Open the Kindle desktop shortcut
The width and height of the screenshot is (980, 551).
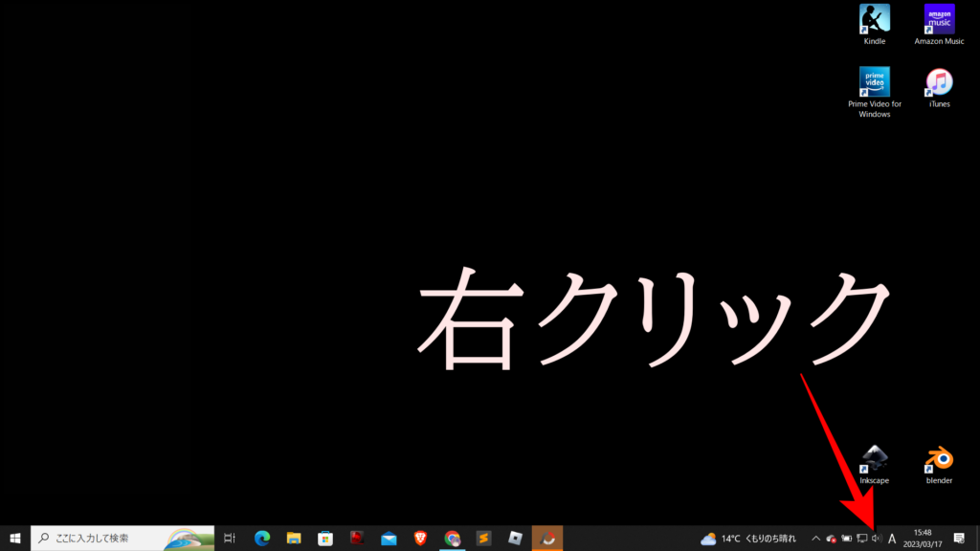pos(874,20)
